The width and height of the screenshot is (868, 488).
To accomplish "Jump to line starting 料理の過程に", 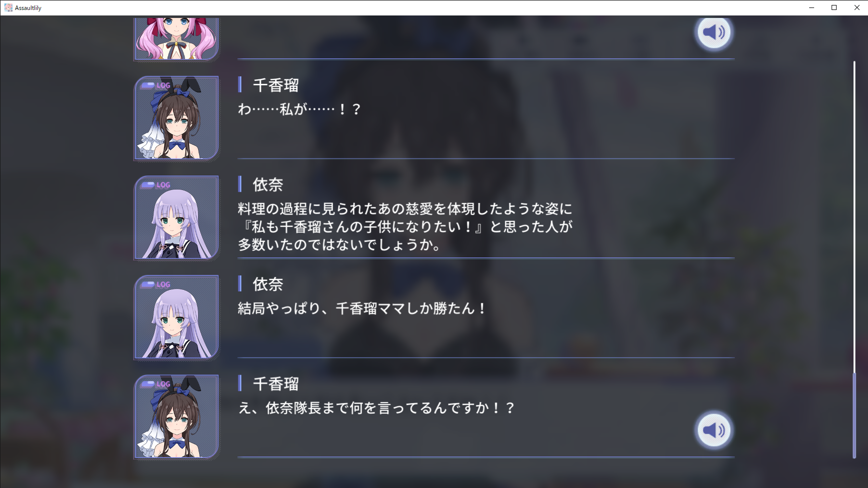I will coord(405,227).
